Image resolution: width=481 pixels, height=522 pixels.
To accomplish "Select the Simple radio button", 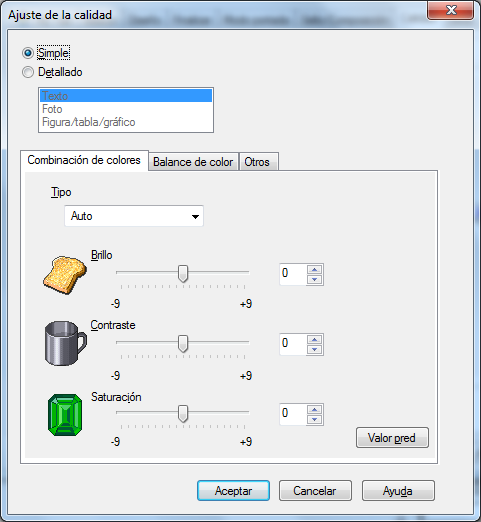I will point(28,53).
